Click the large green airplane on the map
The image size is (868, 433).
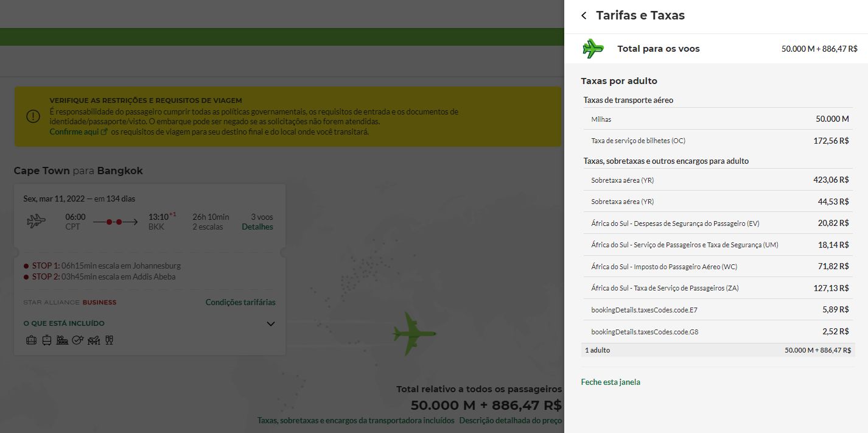pyautogui.click(x=415, y=333)
